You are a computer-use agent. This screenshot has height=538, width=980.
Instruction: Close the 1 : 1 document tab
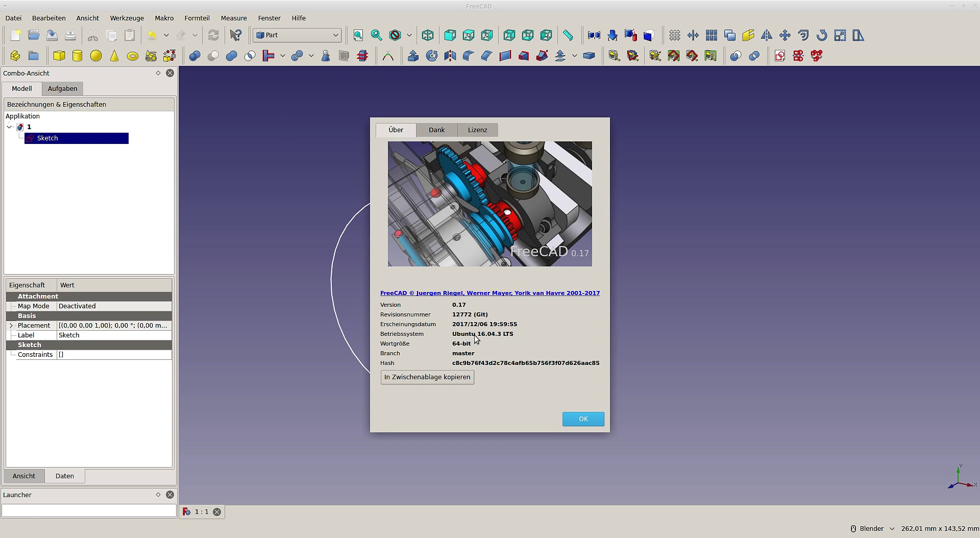click(217, 512)
